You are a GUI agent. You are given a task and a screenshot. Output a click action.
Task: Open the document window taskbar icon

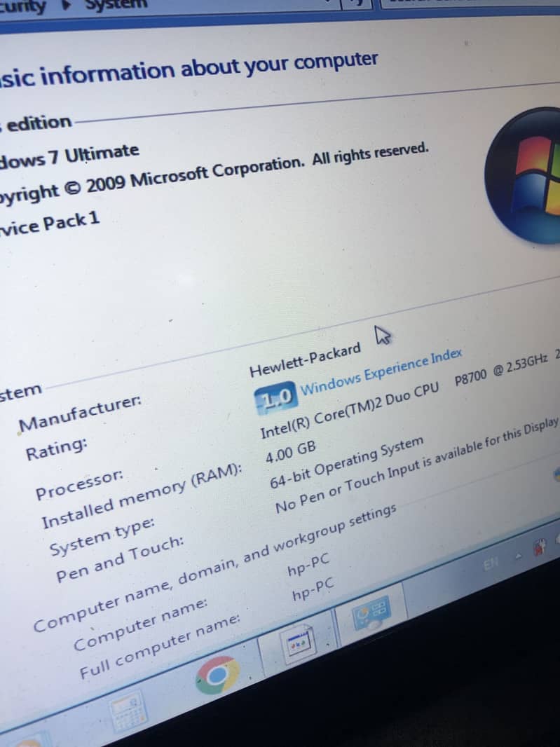click(299, 643)
